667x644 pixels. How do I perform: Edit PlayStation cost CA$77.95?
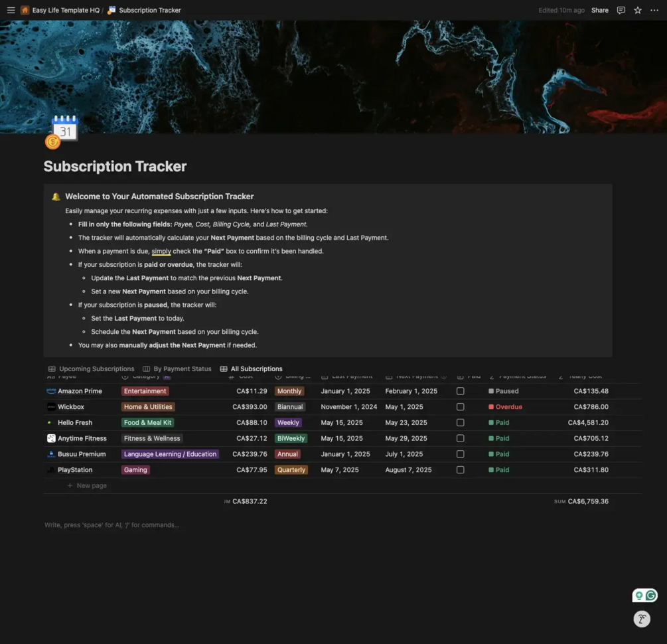coord(252,470)
